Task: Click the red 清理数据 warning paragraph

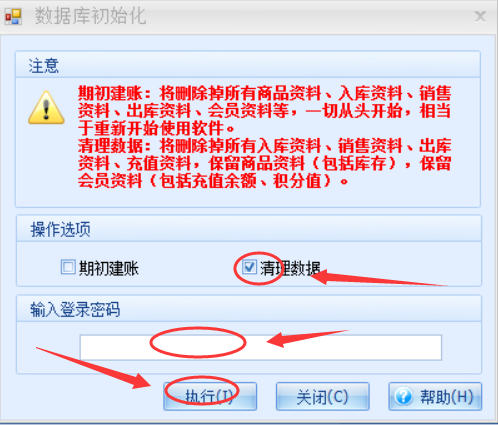Action: [265, 163]
